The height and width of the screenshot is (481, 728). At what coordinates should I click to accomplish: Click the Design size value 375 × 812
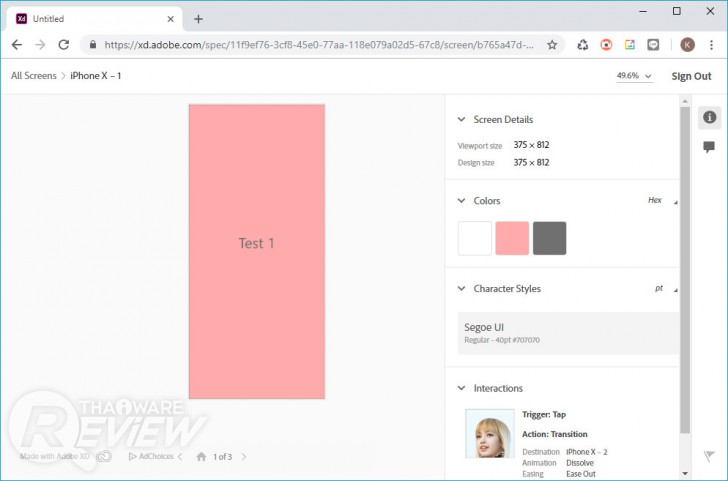[x=531, y=162]
